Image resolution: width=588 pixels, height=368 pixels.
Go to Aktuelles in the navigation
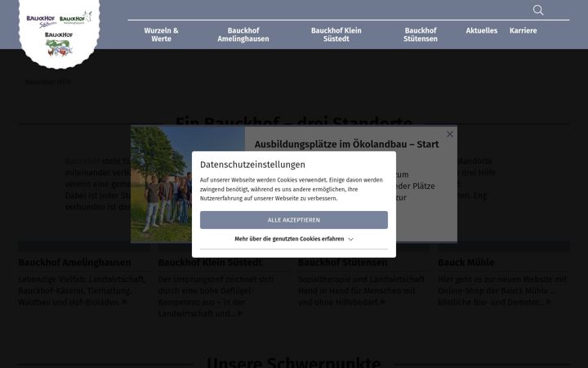tap(482, 30)
